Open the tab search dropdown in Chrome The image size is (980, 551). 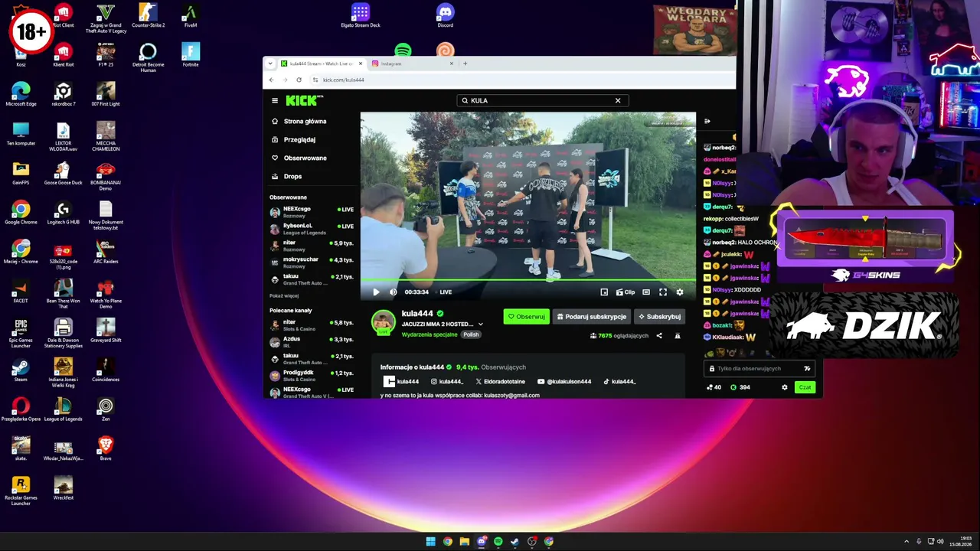tap(269, 64)
